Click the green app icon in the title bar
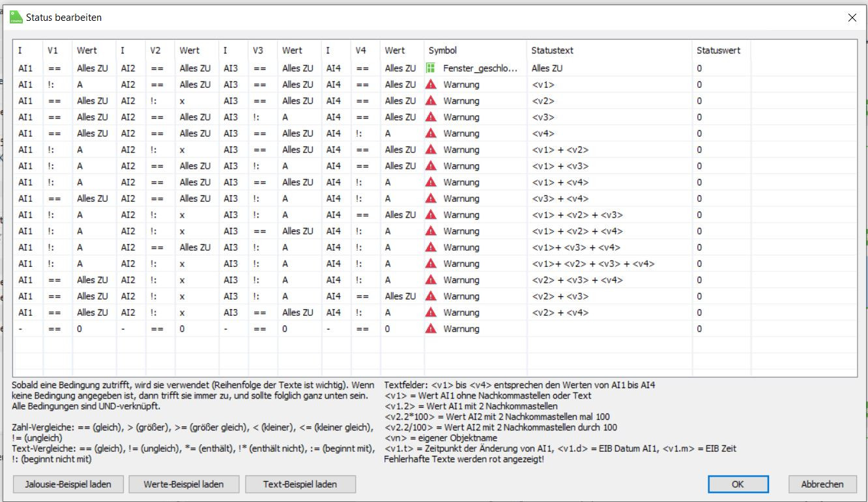868x502 pixels. click(x=16, y=18)
